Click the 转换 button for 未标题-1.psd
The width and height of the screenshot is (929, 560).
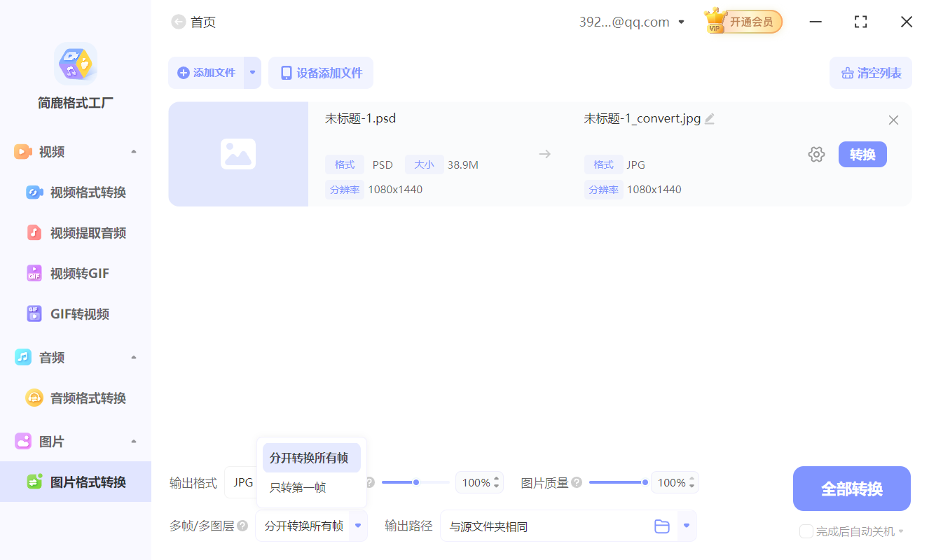tap(862, 154)
